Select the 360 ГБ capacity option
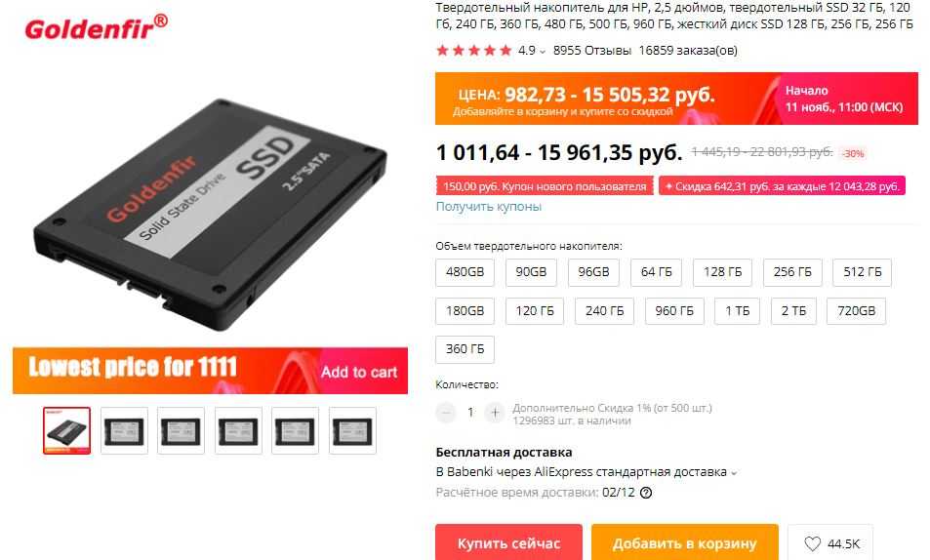The image size is (930, 560). click(465, 349)
